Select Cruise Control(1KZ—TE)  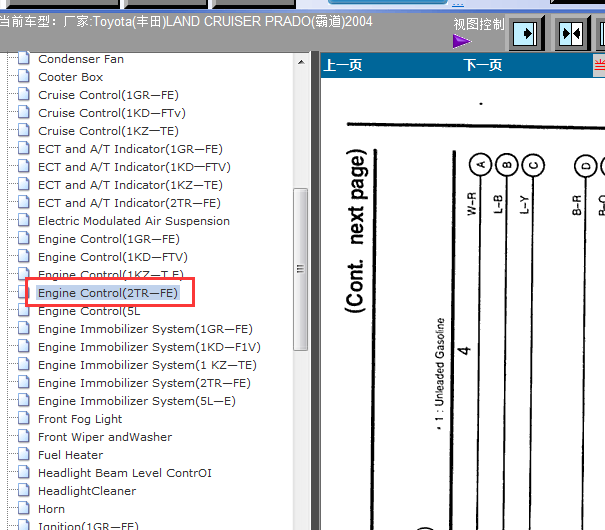pyautogui.click(x=108, y=131)
